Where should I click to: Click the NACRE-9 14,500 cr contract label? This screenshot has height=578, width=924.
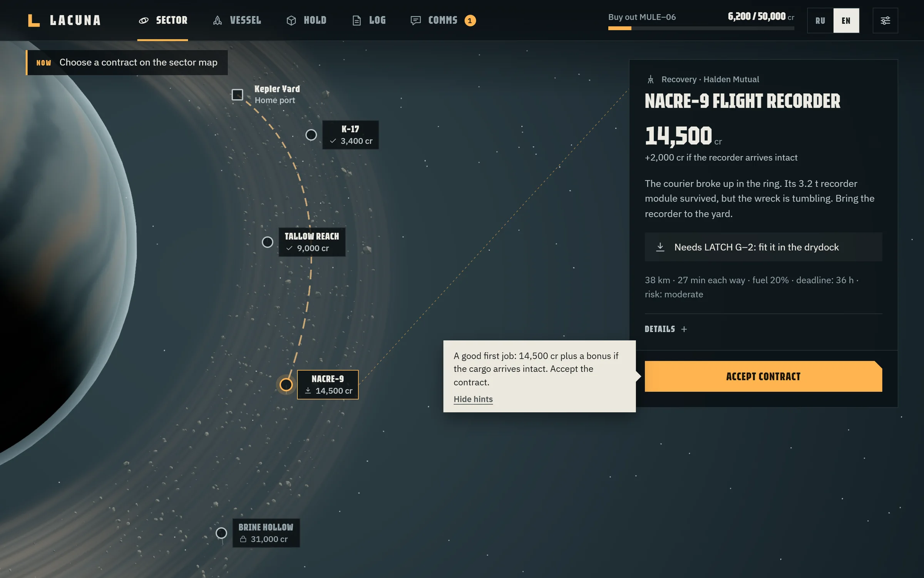click(x=328, y=385)
